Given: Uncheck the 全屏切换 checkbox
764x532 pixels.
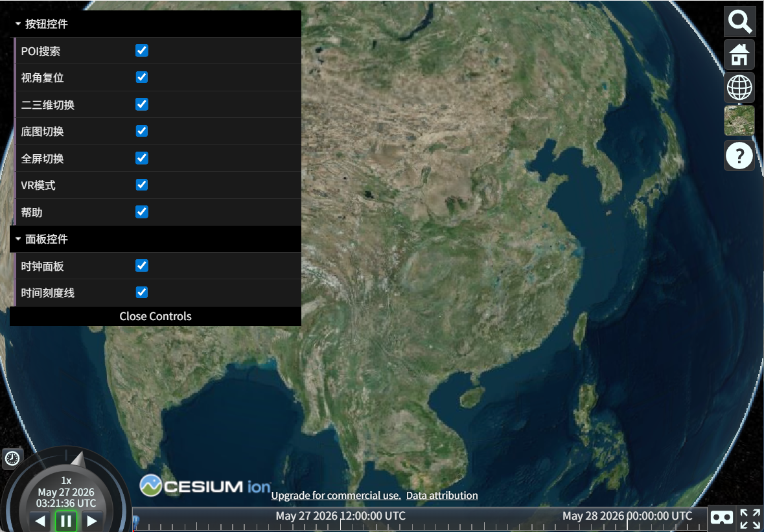Looking at the screenshot, I should coord(142,158).
